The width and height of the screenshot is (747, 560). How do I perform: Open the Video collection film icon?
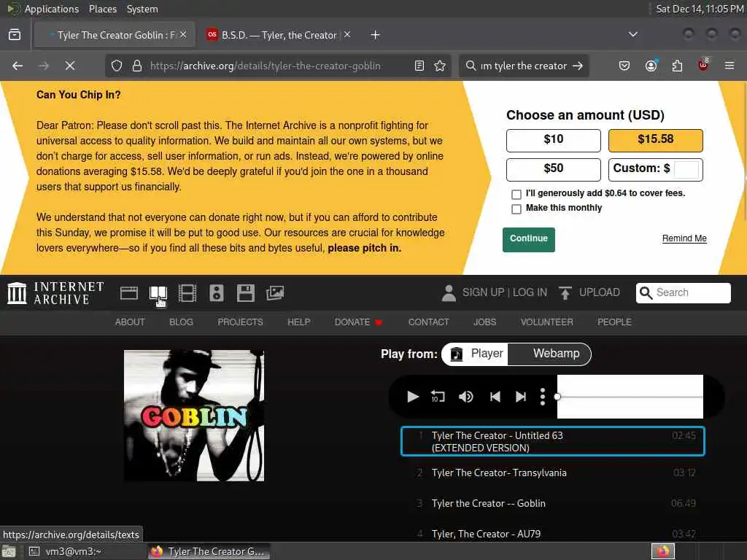coord(187,293)
